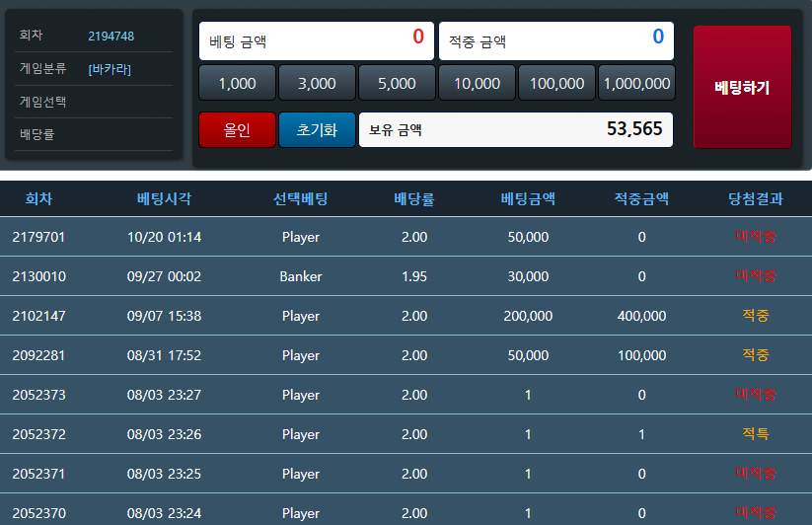
Task: Select round 2052371 in the history table
Action: pyautogui.click(x=38, y=474)
